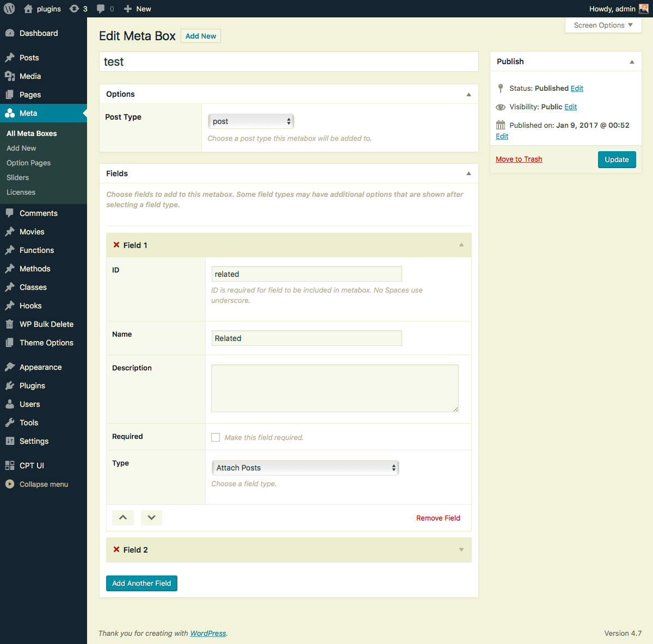Click Howdy, admin account menu
Screen dimensions: 653x644
tap(618, 9)
